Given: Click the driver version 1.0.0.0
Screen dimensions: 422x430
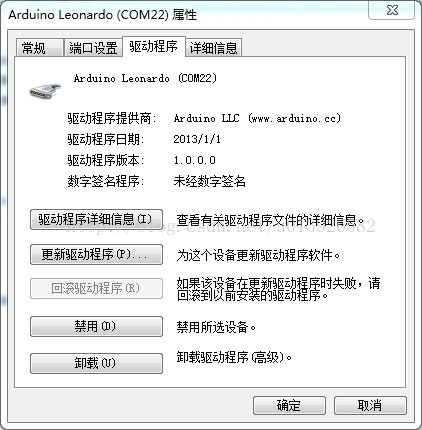Looking at the screenshot, I should 194,160.
